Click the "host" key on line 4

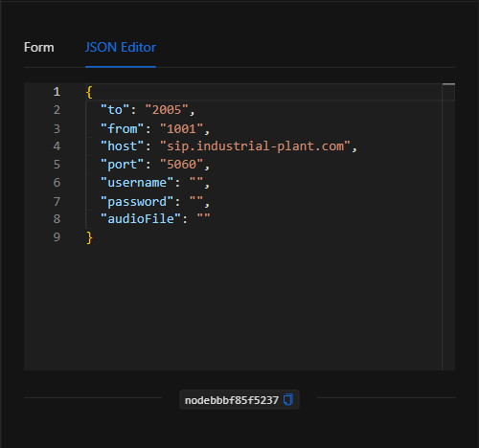(x=123, y=146)
